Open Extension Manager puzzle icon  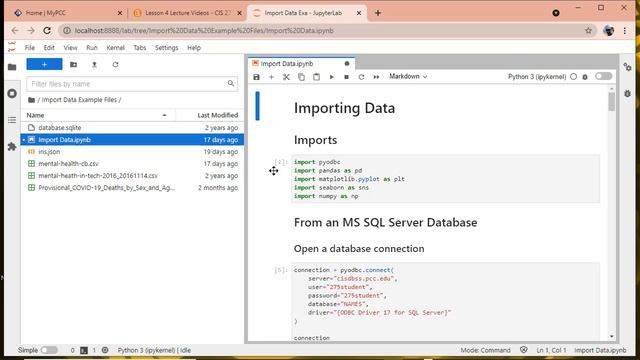point(12,147)
